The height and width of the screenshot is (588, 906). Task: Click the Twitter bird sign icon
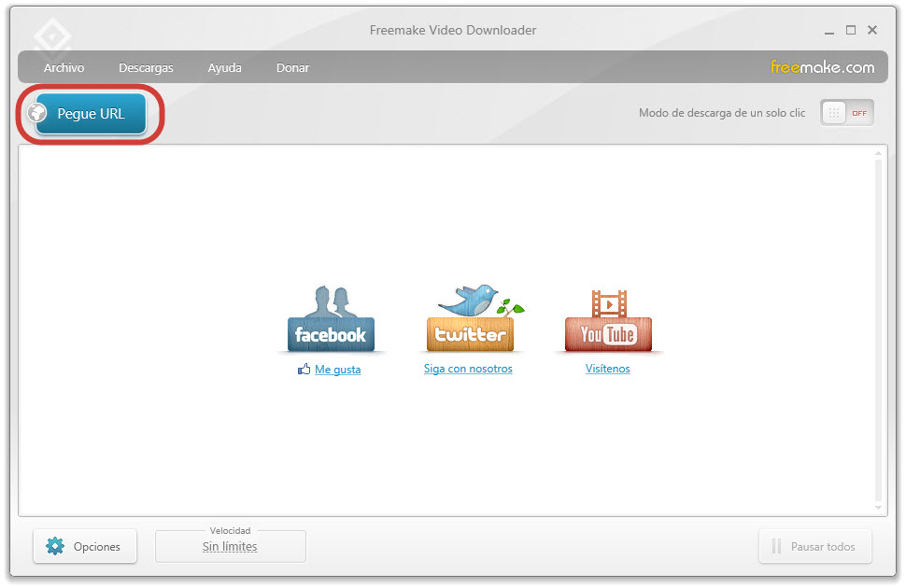[x=474, y=317]
